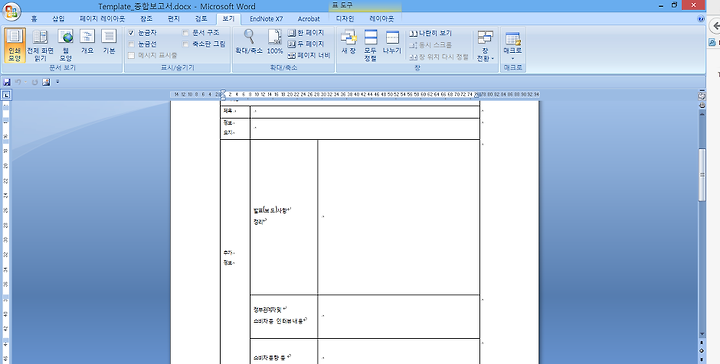
Task: Open a 새 창 new window
Action: [x=349, y=42]
